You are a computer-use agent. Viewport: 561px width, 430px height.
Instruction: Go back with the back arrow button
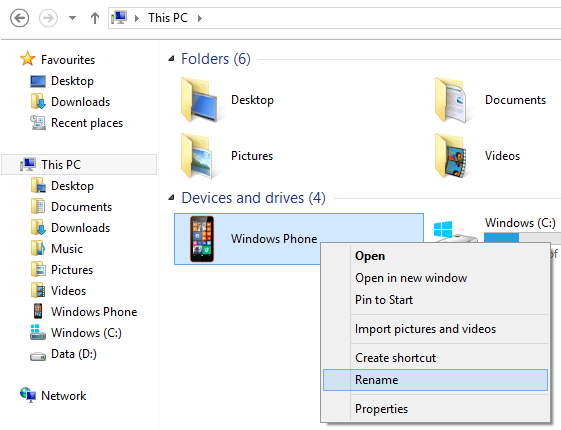point(19,18)
